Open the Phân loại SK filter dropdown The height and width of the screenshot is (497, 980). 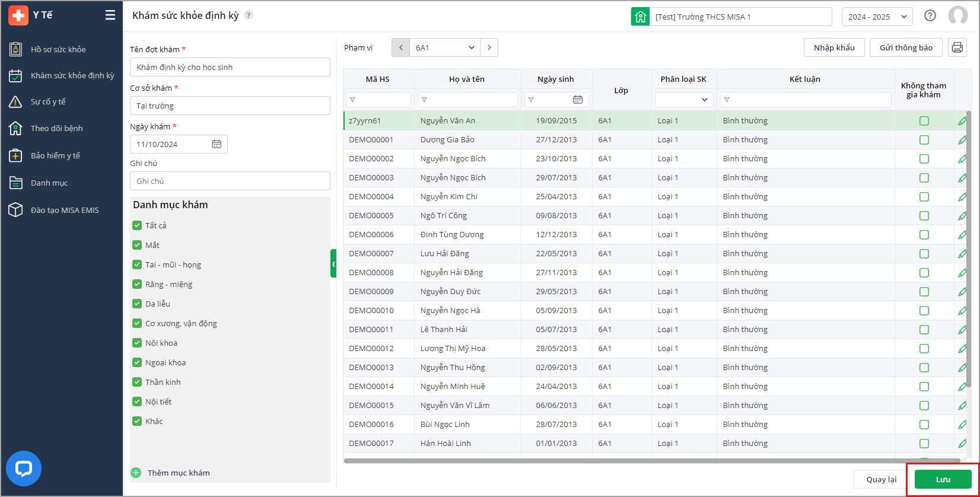click(x=683, y=100)
